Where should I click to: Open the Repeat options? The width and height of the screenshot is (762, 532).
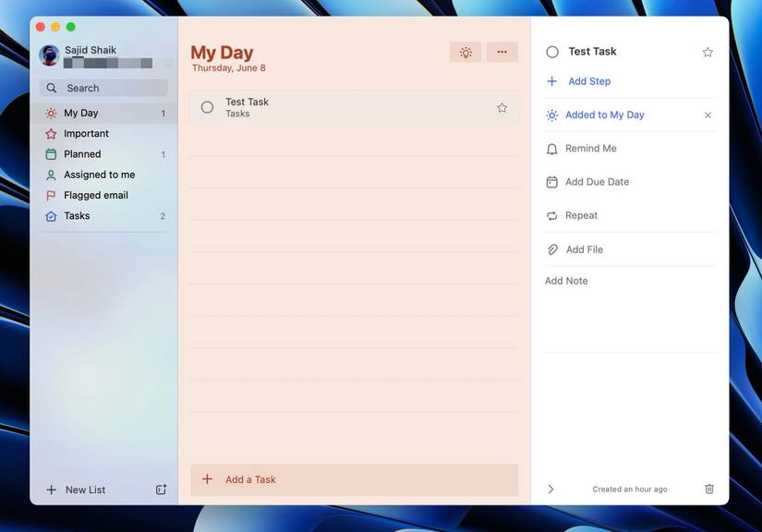point(630,216)
